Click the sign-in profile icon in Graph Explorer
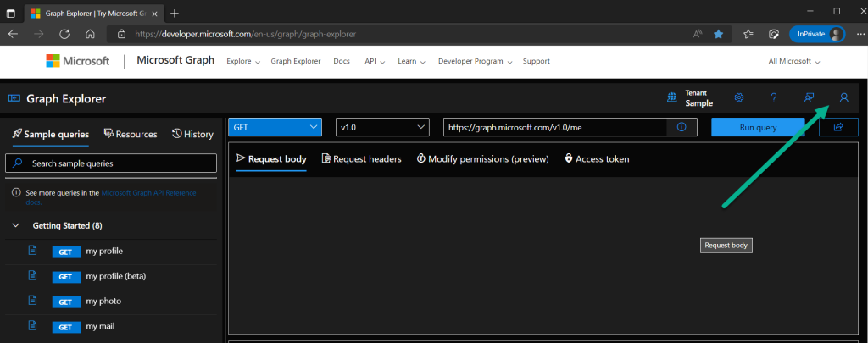Viewport: 868px width, 343px height. click(x=843, y=98)
